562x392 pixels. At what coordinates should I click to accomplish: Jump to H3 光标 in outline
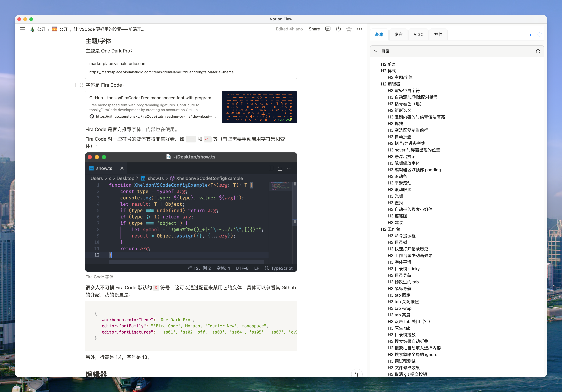[395, 196]
